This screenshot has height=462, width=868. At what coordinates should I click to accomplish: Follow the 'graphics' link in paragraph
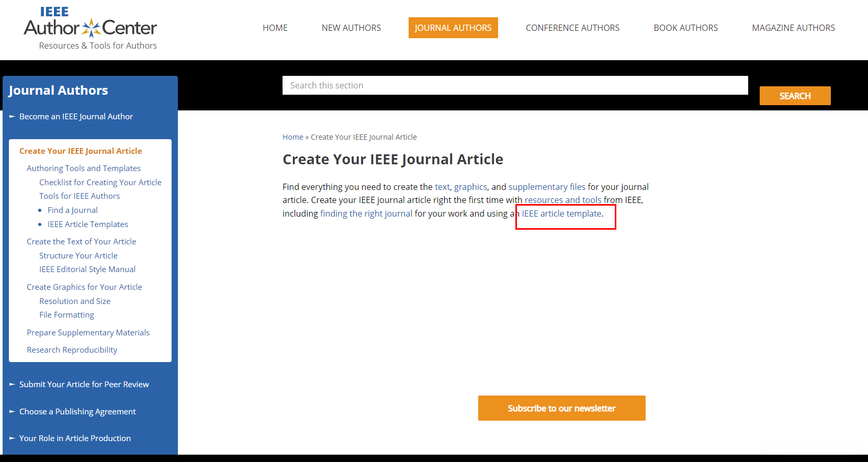point(470,187)
